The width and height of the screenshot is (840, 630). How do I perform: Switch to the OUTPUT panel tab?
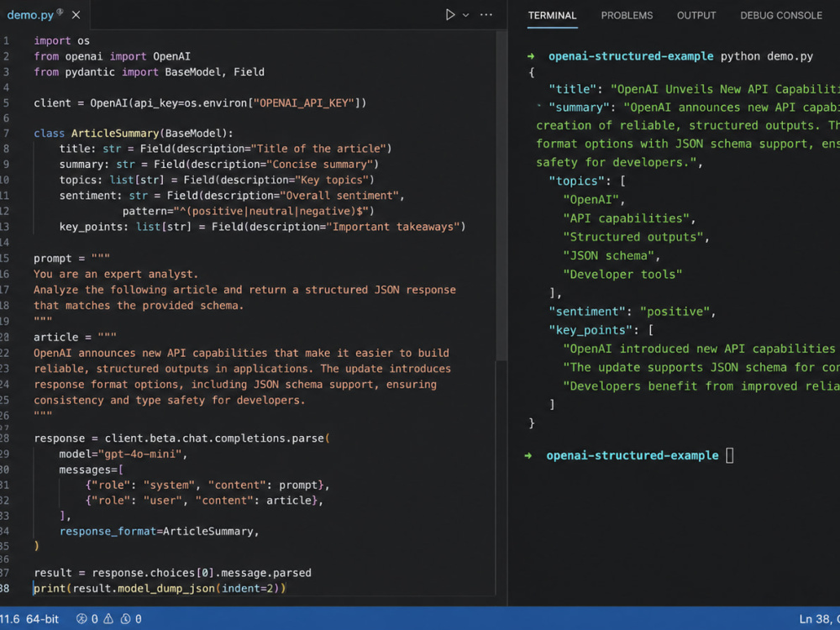pyautogui.click(x=696, y=15)
